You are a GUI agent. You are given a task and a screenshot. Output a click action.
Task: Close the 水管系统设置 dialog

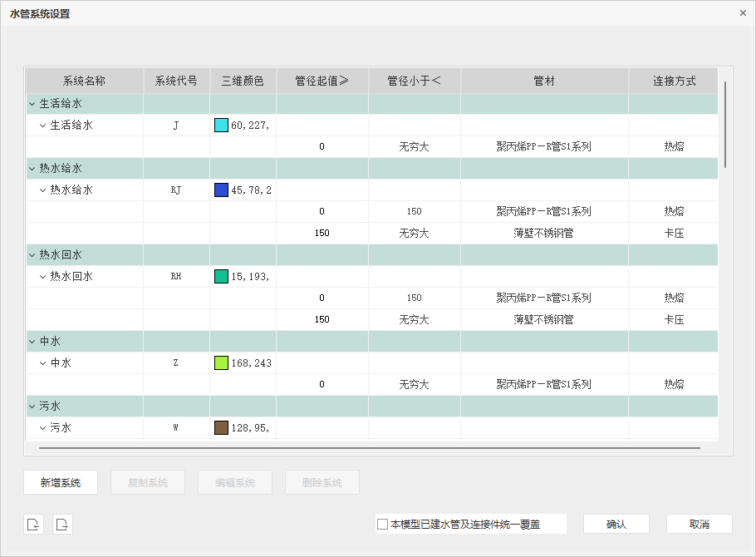pyautogui.click(x=743, y=13)
